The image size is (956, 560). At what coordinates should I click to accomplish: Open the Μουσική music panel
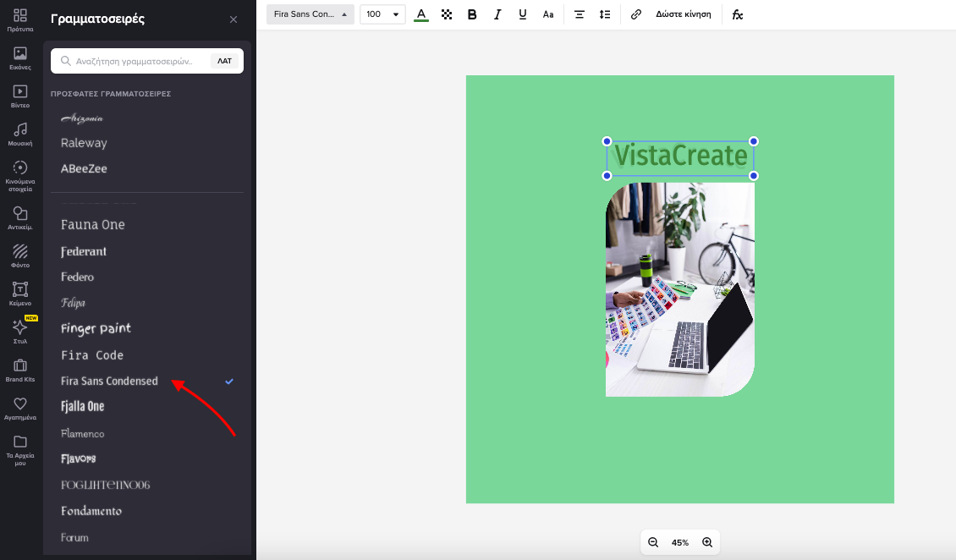coord(20,135)
